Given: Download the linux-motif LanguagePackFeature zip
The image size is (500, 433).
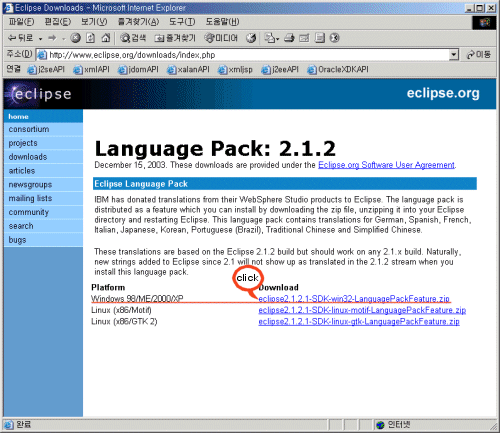Looking at the screenshot, I should point(362,310).
